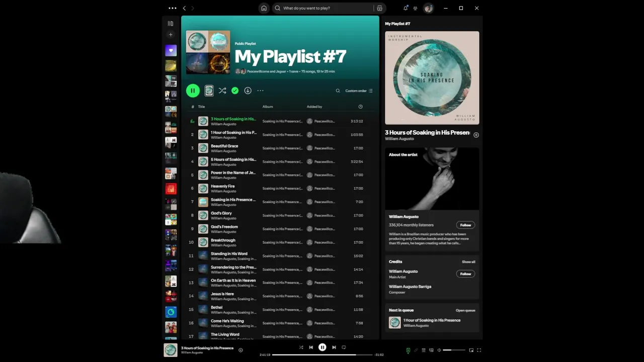644x362 pixels.
Task: Toggle shuffle for My Playlist #7
Action: 222,90
